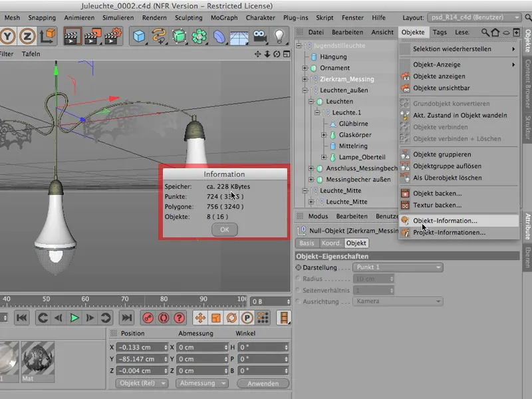The width and height of the screenshot is (532, 399).
Task: Play the animation forward
Action: (x=74, y=318)
